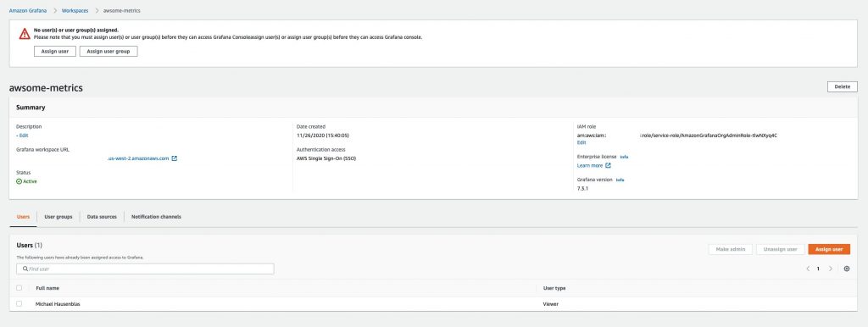Check the box next to Michael Hausenblas
Image resolution: width=868 pixels, height=327 pixels.
click(19, 304)
